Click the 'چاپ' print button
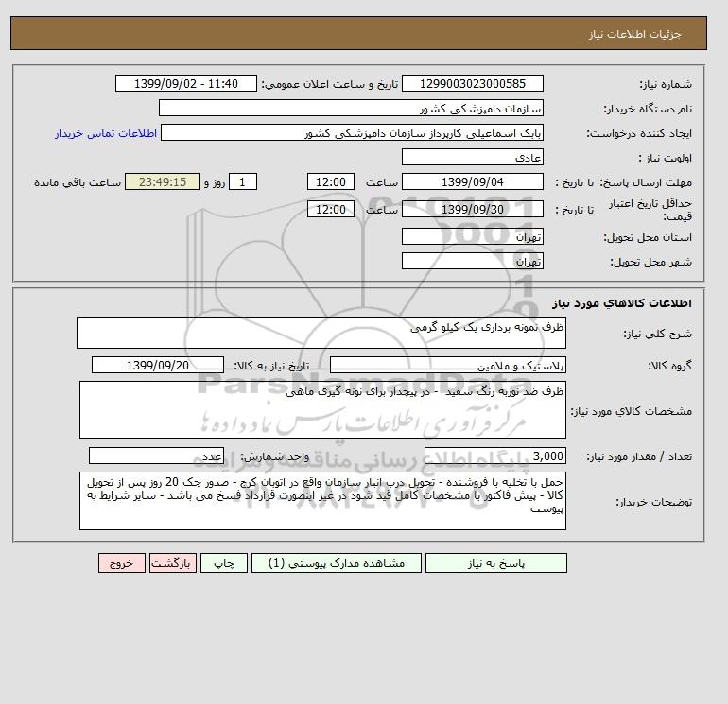728x704 pixels. [224, 563]
